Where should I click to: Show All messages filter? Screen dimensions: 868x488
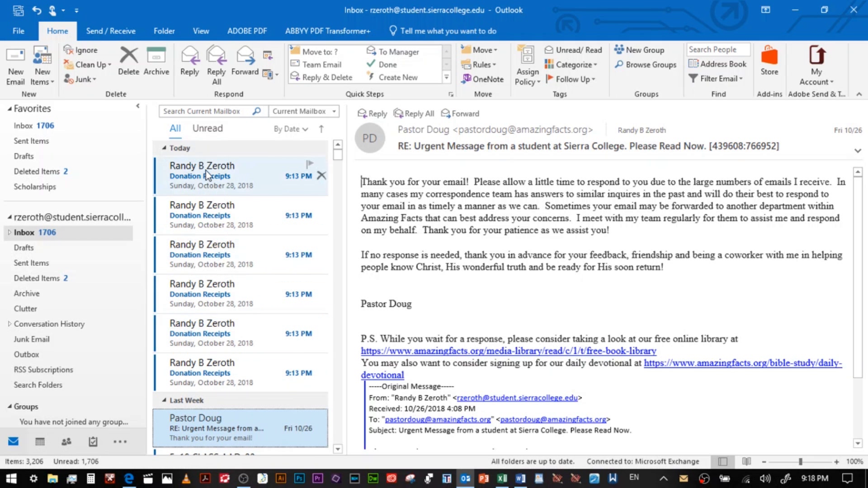click(175, 128)
